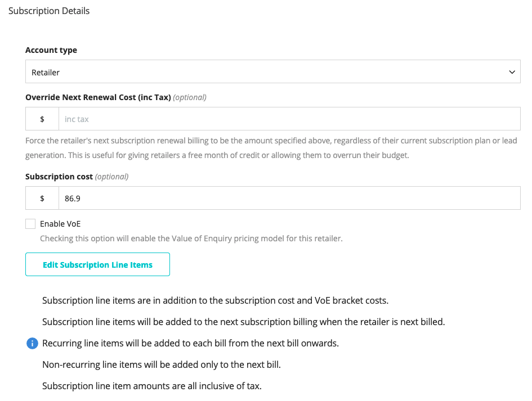Click the non-recurring line items note

tap(162, 365)
